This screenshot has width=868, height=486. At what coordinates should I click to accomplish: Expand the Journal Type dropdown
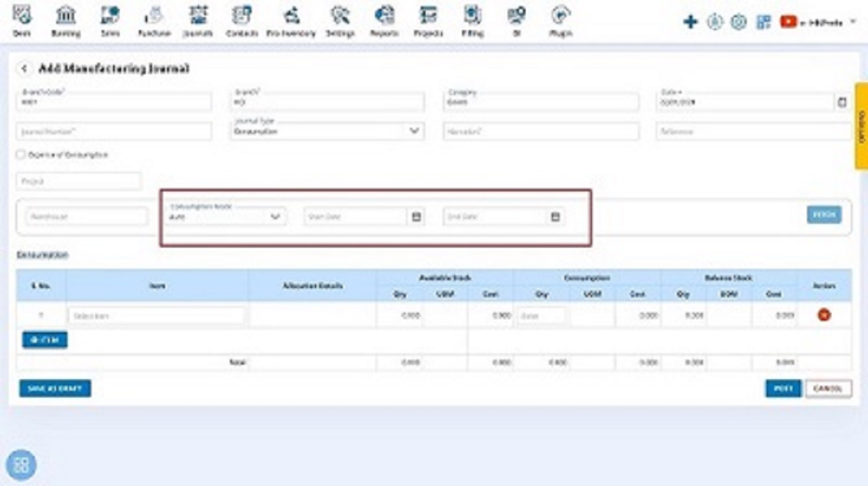(x=414, y=131)
